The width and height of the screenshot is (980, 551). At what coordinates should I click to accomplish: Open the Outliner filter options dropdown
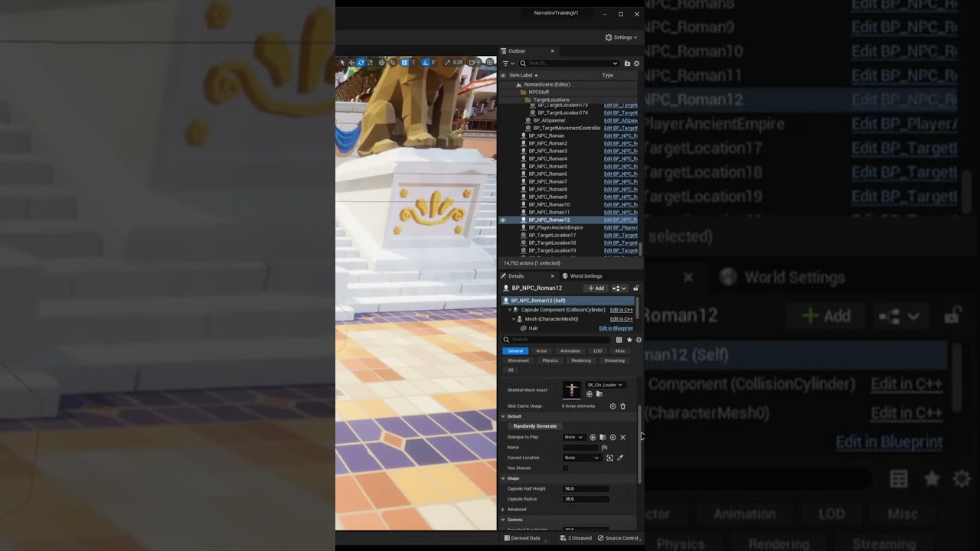click(x=508, y=64)
